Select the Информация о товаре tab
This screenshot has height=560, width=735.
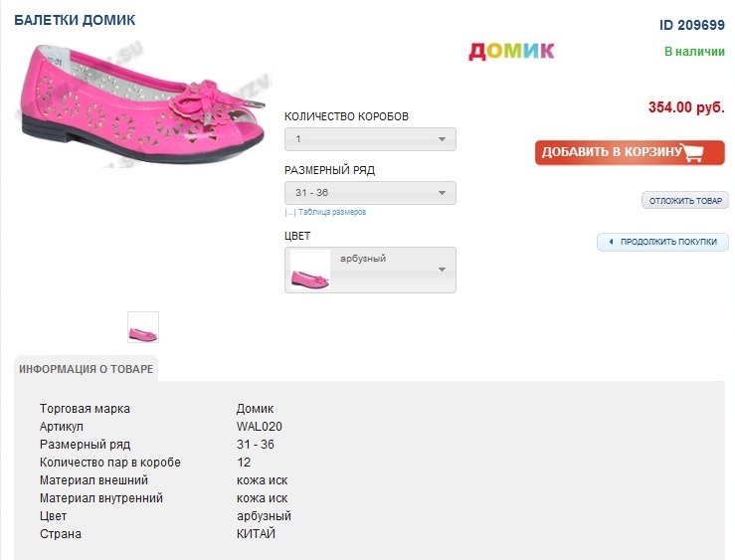click(x=87, y=369)
